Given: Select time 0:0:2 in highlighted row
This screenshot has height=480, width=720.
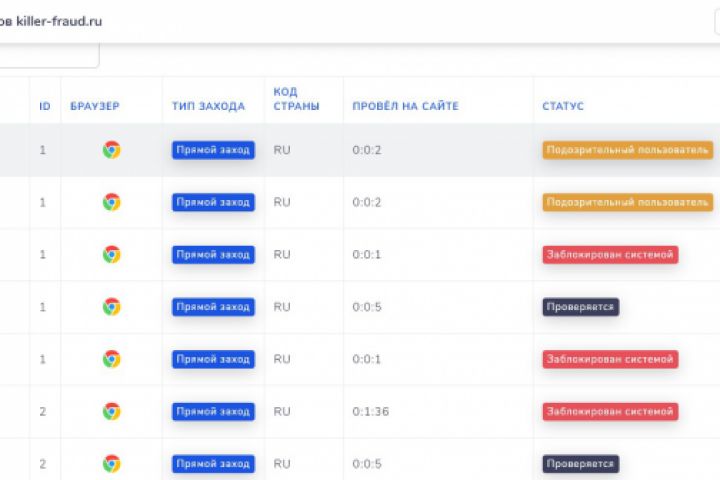Looking at the screenshot, I should tap(367, 150).
